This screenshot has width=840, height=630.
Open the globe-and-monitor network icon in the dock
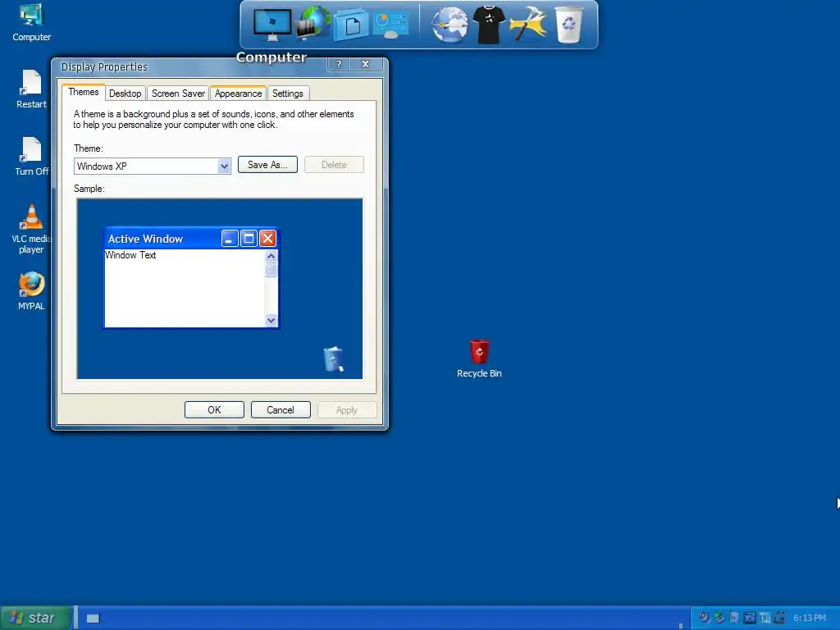coord(313,22)
